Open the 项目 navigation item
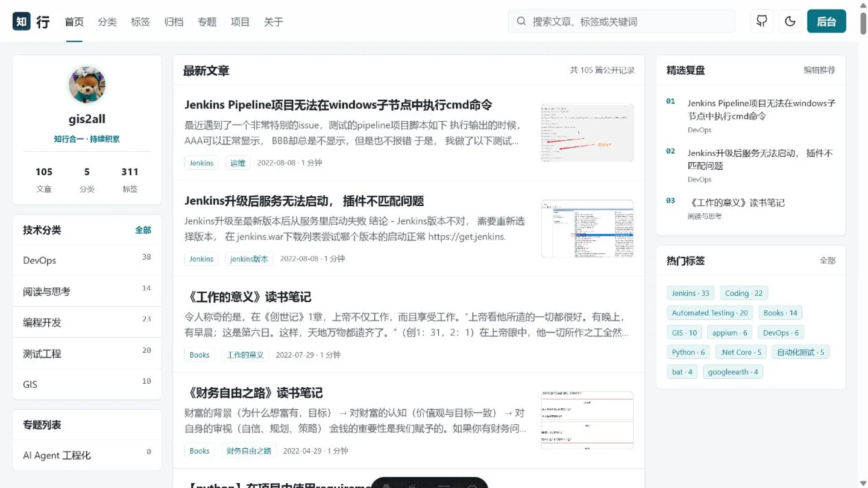Screen dimensions: 868x488 point(240,22)
